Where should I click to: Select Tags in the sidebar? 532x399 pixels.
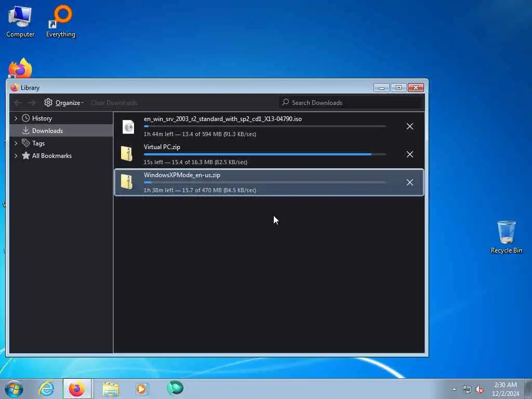point(38,143)
